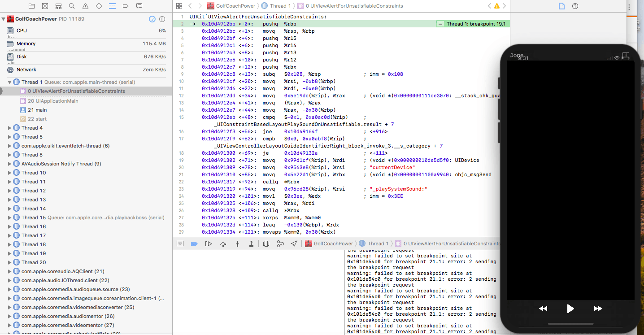Click the process view options button next to PID
The image size is (644, 335).
pyautogui.click(x=162, y=19)
